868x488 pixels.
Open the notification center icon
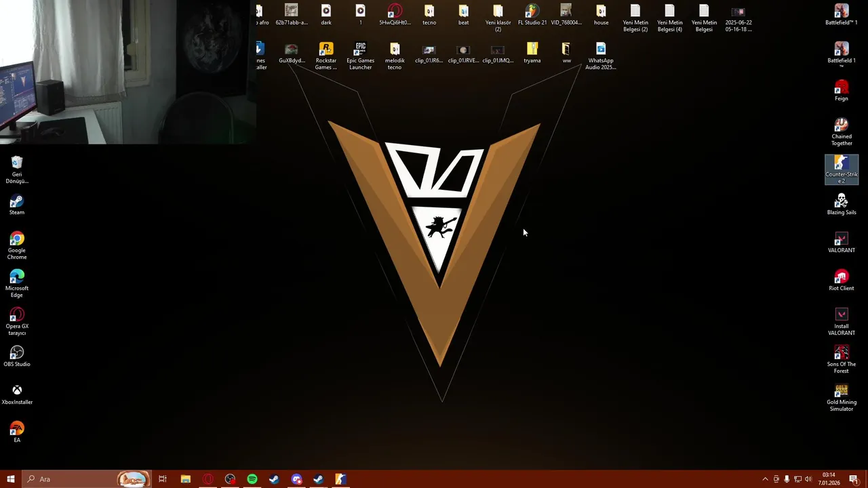pos(854,479)
